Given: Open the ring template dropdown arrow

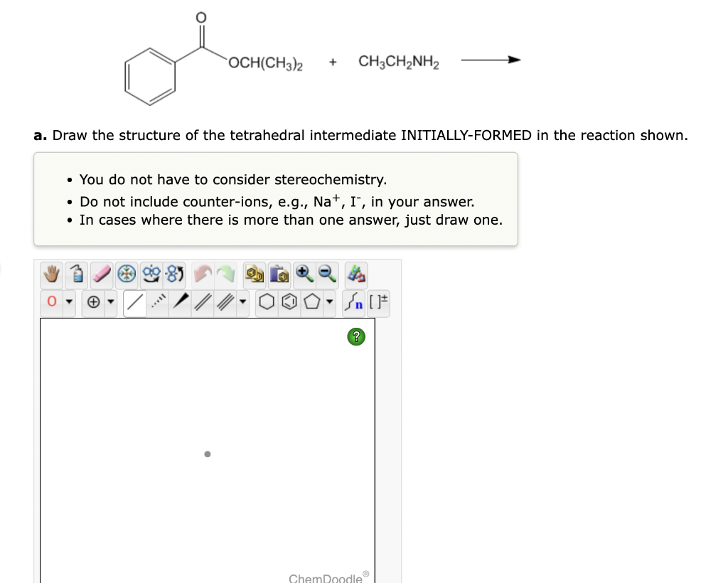Looking at the screenshot, I should click(x=331, y=301).
